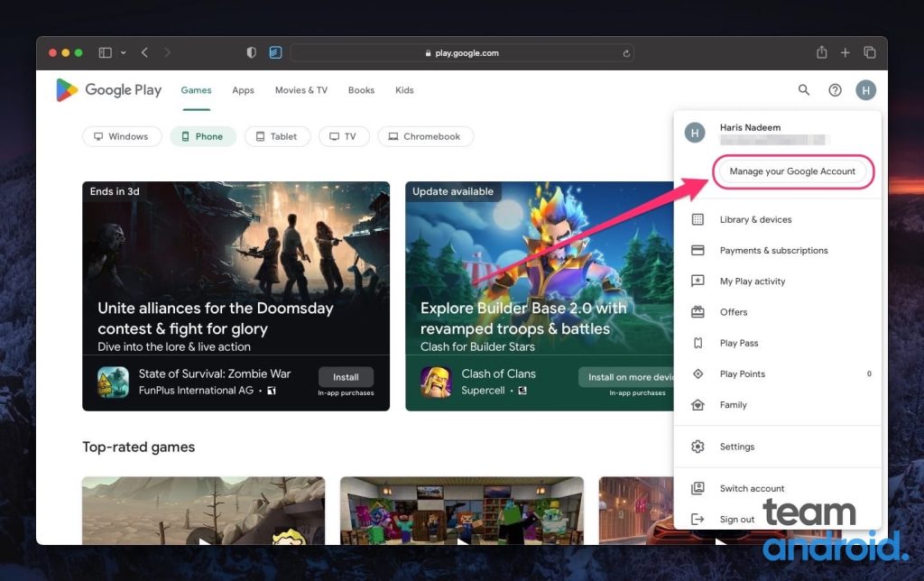This screenshot has width=924, height=581.
Task: Select the Chromebook device filter chip
Action: (x=425, y=137)
